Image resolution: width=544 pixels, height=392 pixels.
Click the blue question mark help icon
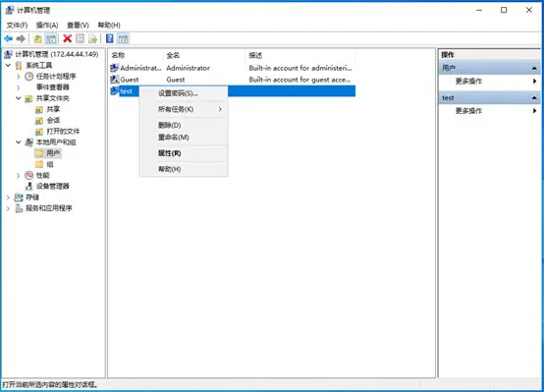(110, 39)
